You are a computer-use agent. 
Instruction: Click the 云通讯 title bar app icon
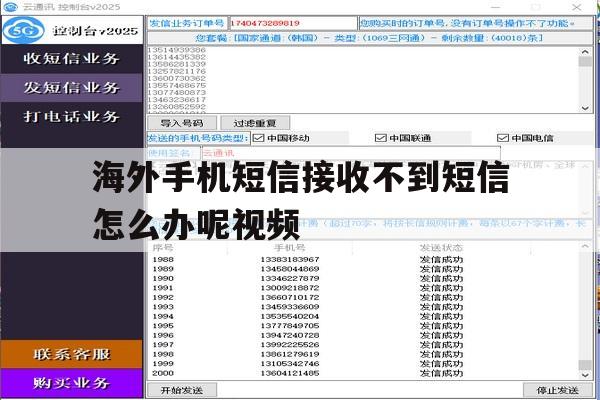pyautogui.click(x=10, y=7)
